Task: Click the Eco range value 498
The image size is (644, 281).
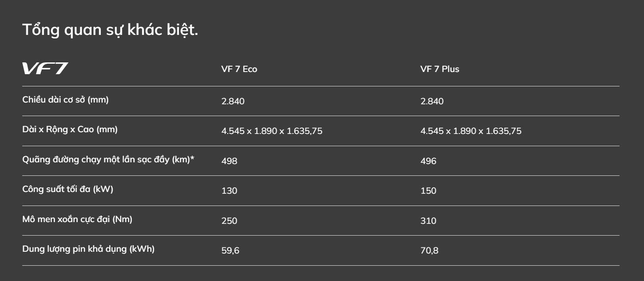Action: pos(229,161)
